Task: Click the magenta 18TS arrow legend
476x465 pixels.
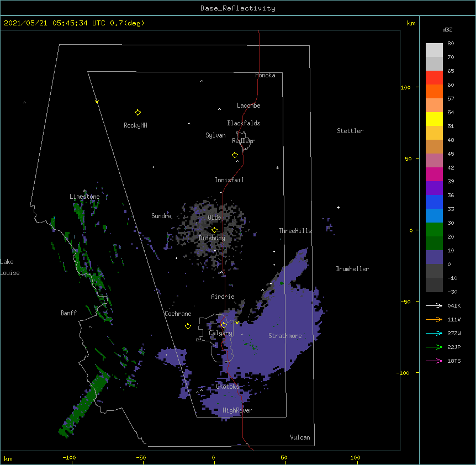Action: [x=434, y=361]
